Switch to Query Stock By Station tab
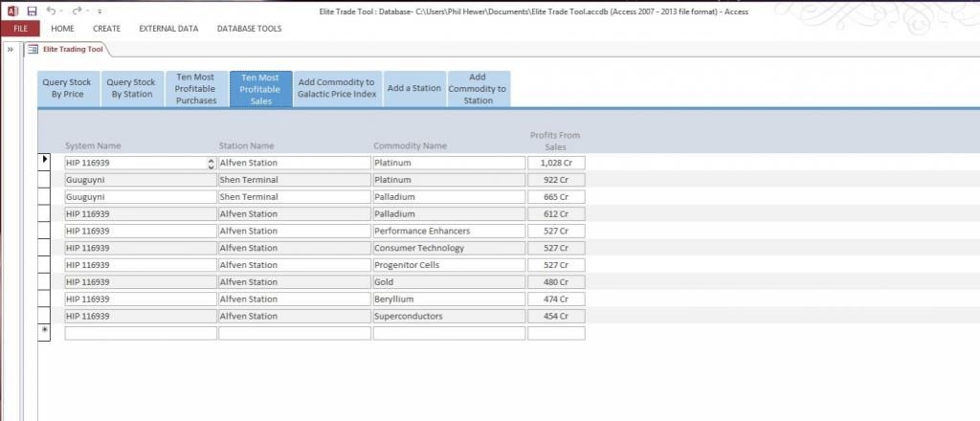 [132, 88]
